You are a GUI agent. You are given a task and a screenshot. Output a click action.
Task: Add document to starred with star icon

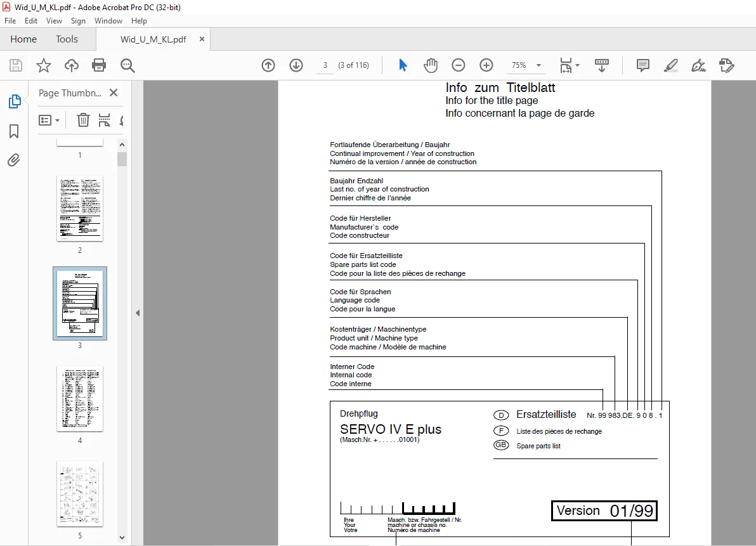pyautogui.click(x=43, y=65)
